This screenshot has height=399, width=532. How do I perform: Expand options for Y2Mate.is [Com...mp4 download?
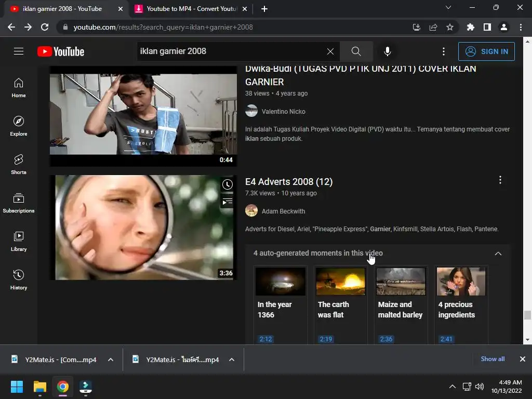(x=111, y=360)
